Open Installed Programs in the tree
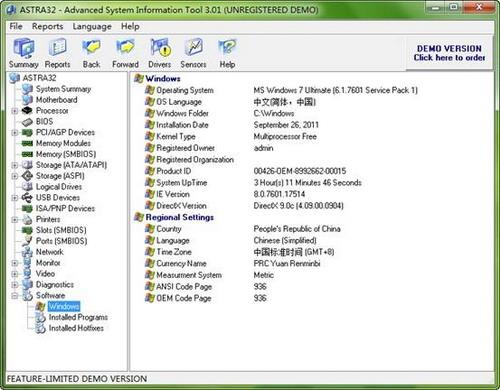The width and height of the screenshot is (500, 390). tap(78, 317)
